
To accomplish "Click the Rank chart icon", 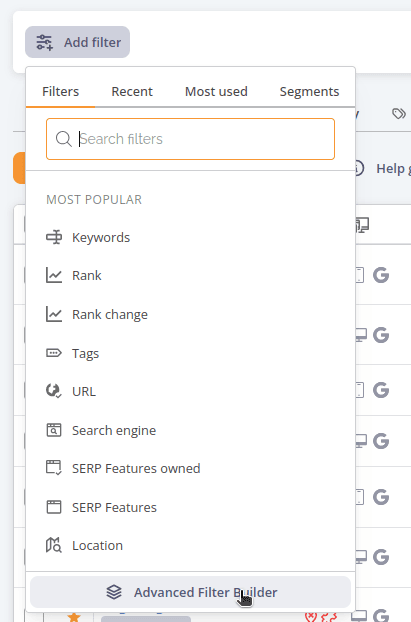I will click(x=54, y=275).
